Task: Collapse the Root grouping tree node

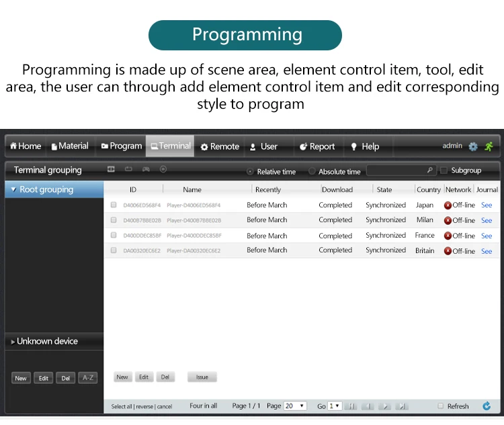Action: pyautogui.click(x=13, y=190)
